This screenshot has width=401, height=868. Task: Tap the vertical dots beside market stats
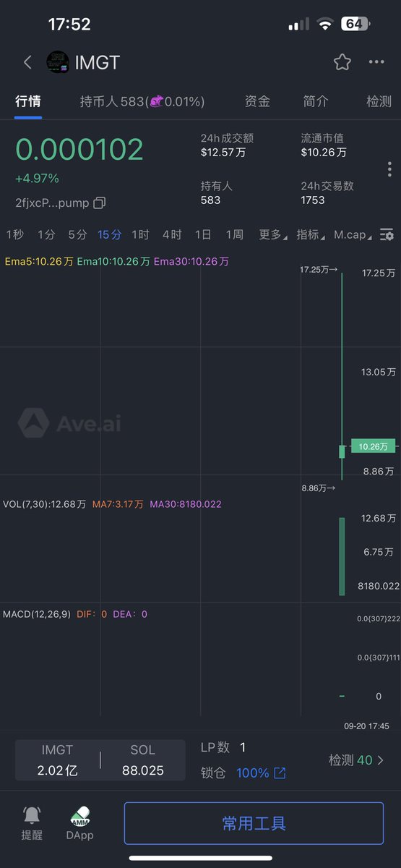389,169
